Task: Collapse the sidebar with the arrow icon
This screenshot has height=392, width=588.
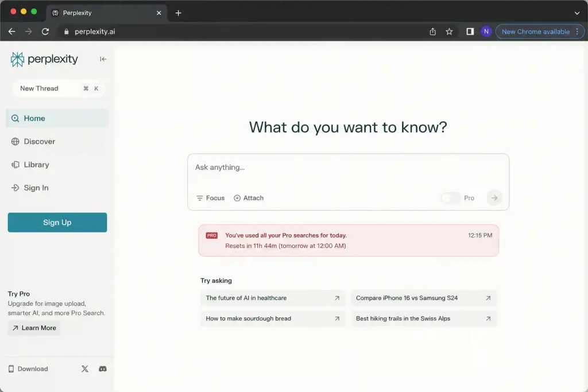Action: (103, 59)
